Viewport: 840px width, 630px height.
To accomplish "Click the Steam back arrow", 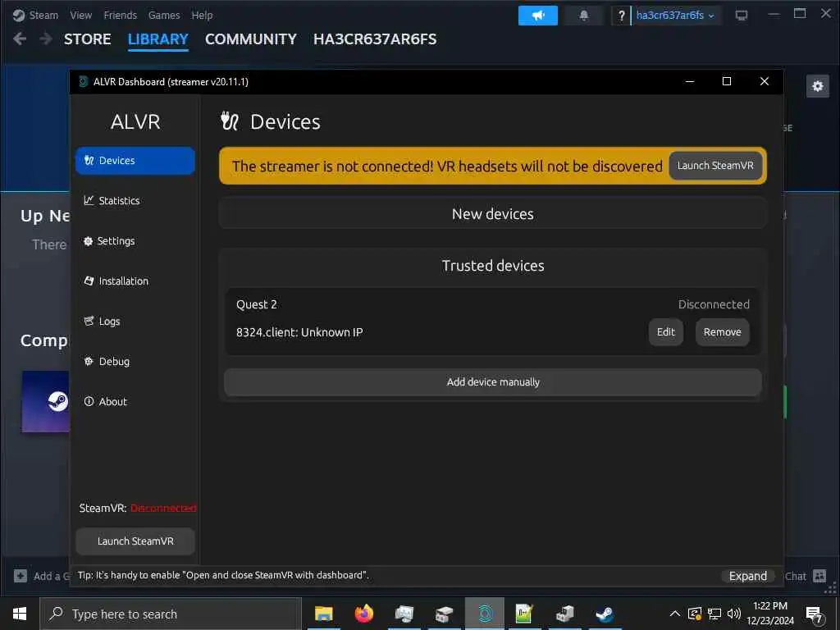I will pyautogui.click(x=20, y=39).
